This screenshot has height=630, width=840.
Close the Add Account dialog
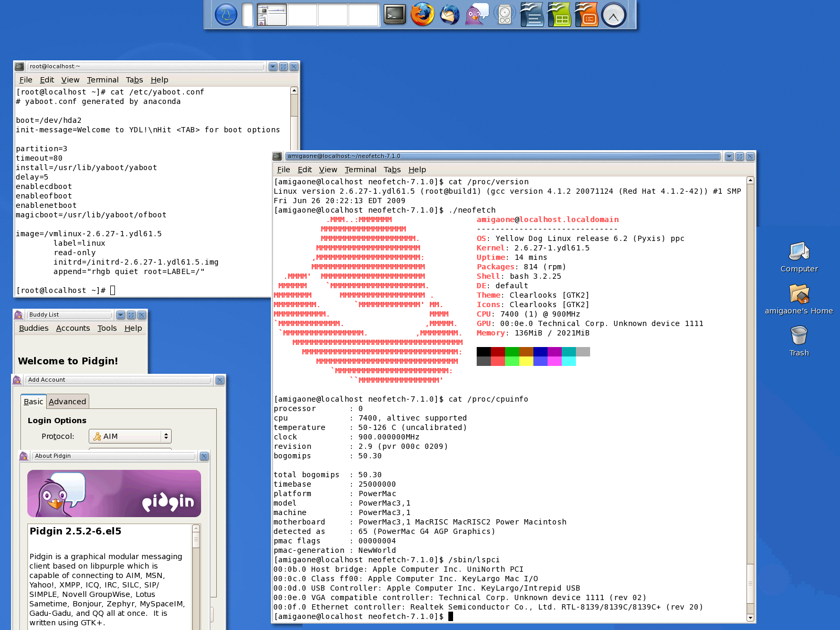tap(220, 380)
